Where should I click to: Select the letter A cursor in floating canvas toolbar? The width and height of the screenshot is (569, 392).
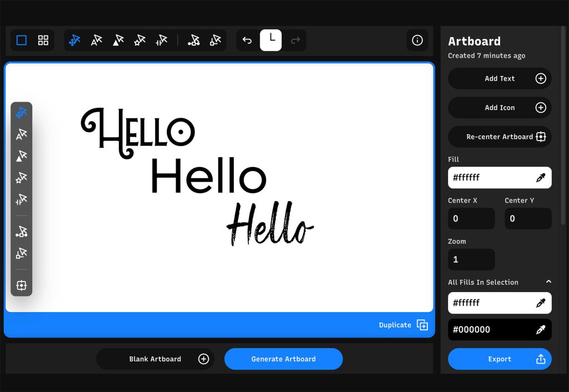(x=22, y=134)
